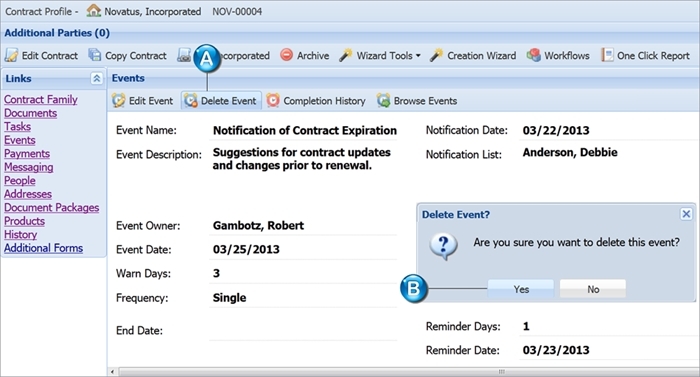Select the event name 'Notification of Contract Expiration'
The image size is (700, 377).
(304, 130)
